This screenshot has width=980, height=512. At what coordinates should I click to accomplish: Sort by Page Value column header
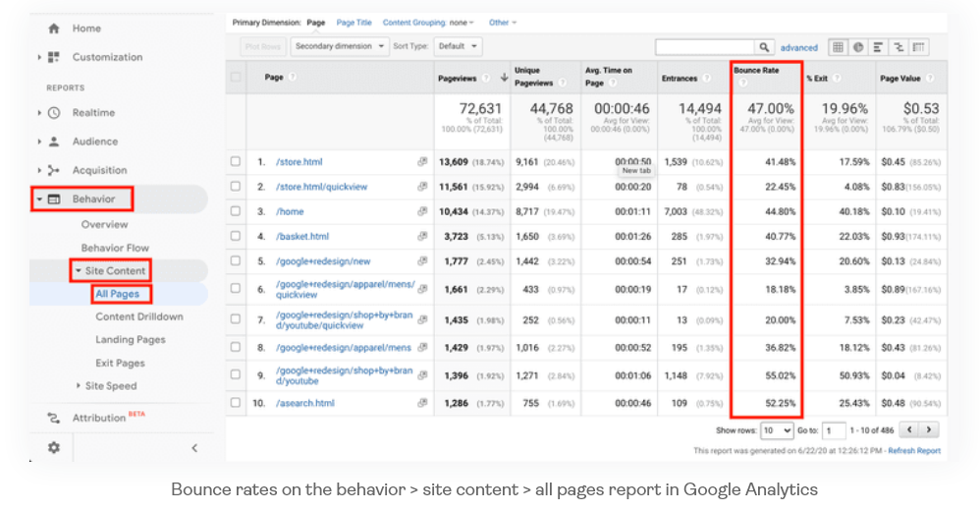[900, 79]
